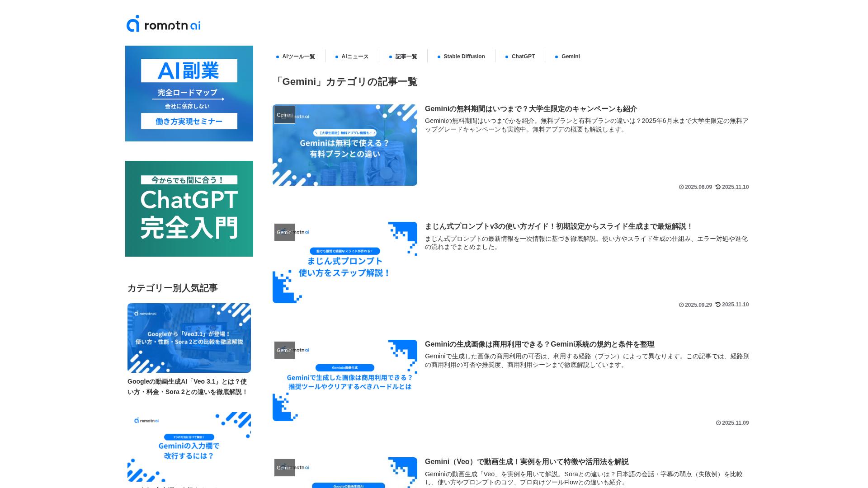Click the Veo 3.1 popular article thumbnail
Screen dimensions: 868x488
point(189,338)
